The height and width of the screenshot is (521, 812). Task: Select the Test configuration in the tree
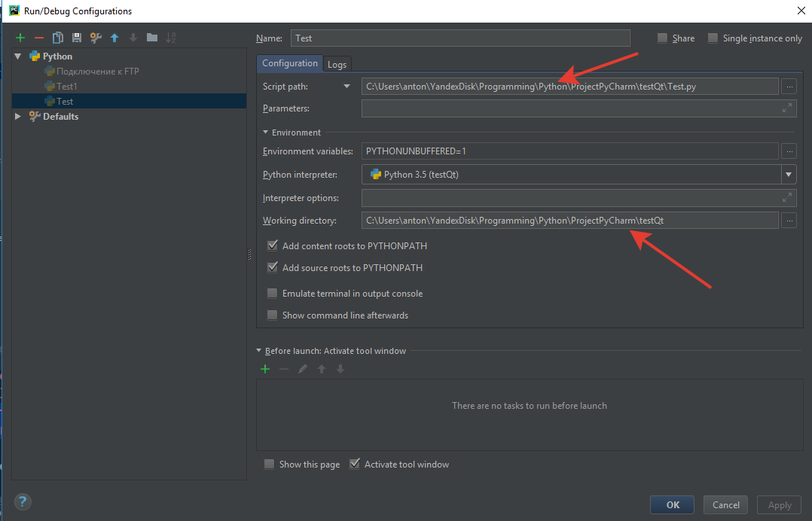pyautogui.click(x=129, y=101)
